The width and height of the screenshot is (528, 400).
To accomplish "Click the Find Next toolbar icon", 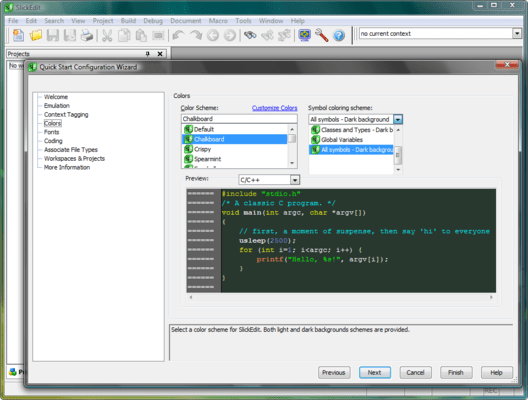I will point(267,35).
